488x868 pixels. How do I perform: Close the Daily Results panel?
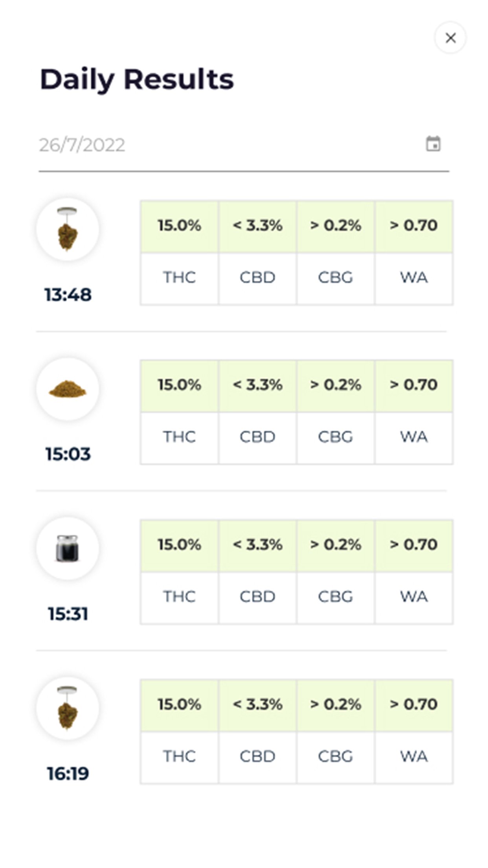[x=450, y=38]
